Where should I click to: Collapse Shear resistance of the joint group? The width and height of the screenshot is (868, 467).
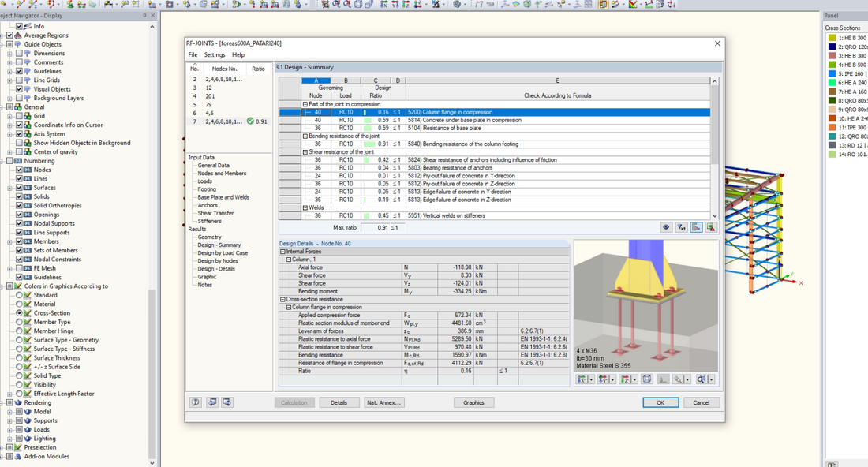305,152
